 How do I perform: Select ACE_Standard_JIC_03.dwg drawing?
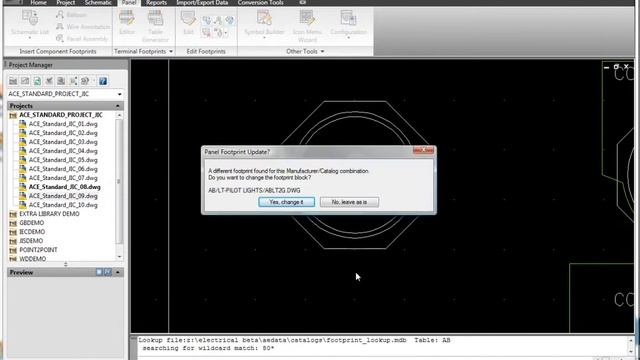pos(63,142)
